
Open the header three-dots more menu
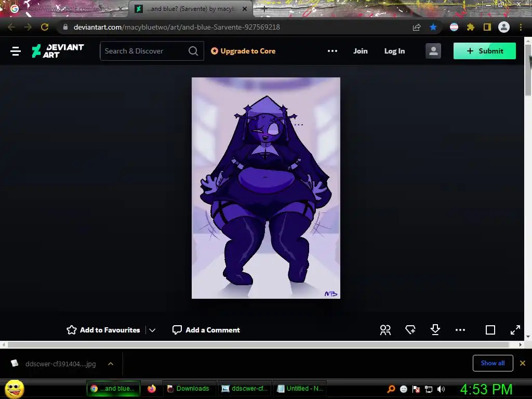(x=332, y=51)
